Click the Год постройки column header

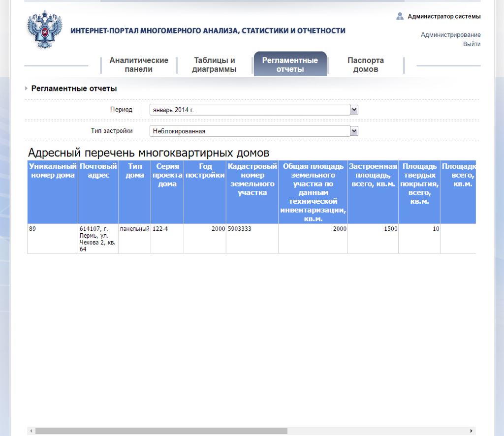coord(205,171)
